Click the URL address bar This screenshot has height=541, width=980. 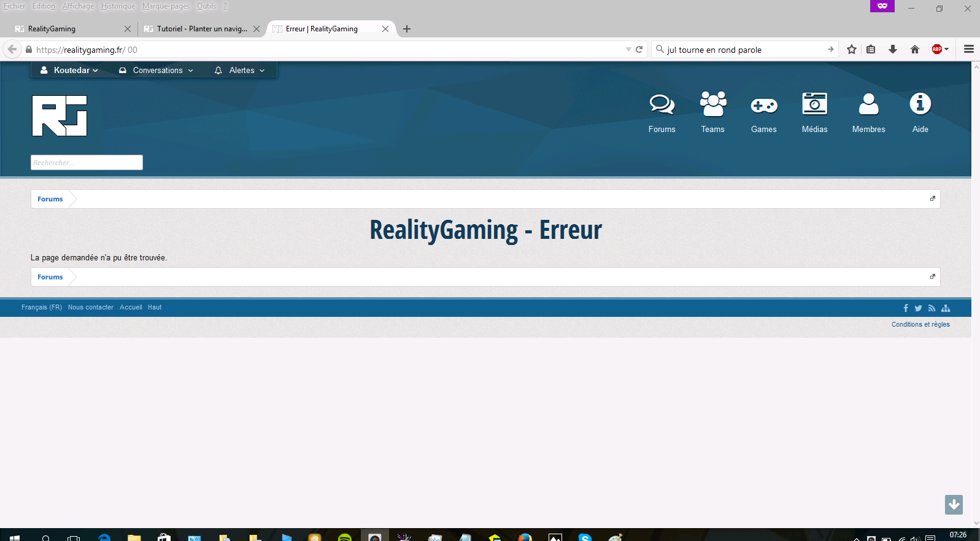click(324, 50)
